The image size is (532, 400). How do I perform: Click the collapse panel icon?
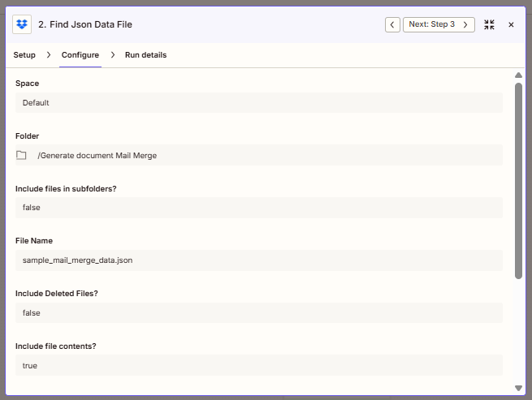489,24
